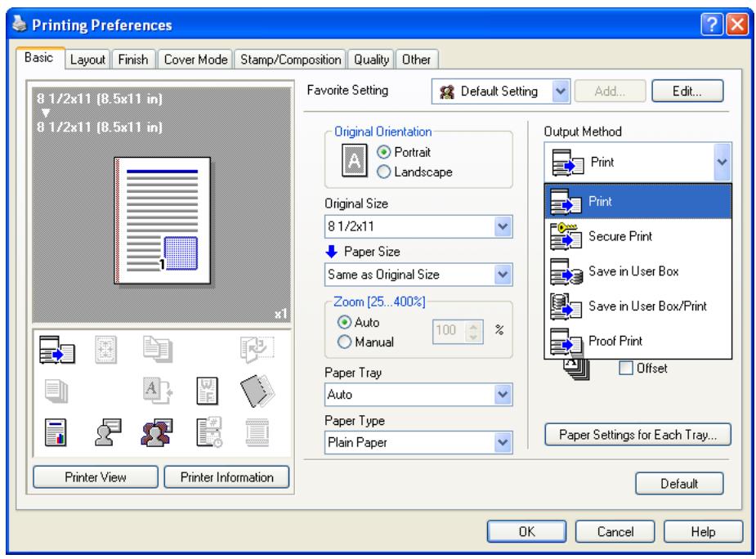Image resolution: width=756 pixels, height=559 pixels.
Task: Click the stacked pages icon beside Offset
Action: 576,369
